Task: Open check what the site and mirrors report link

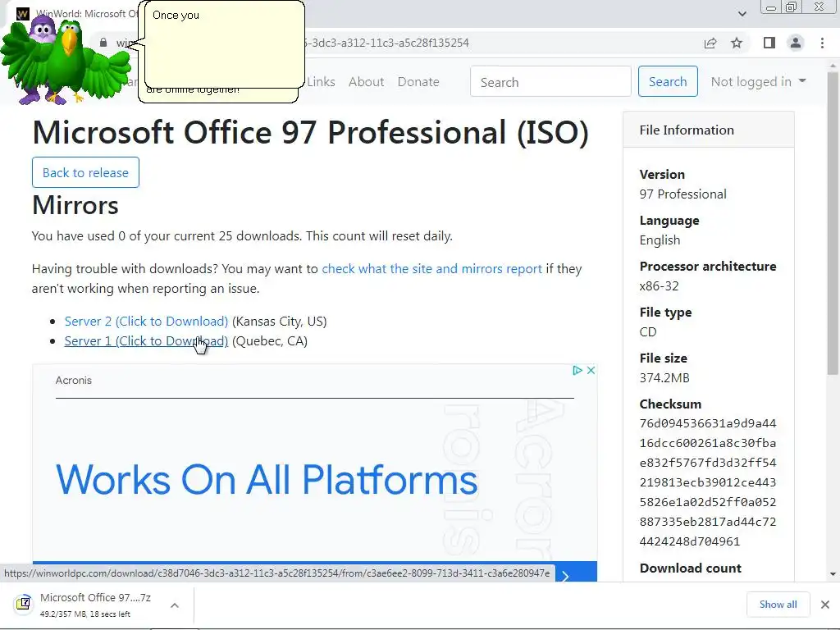Action: (x=431, y=269)
